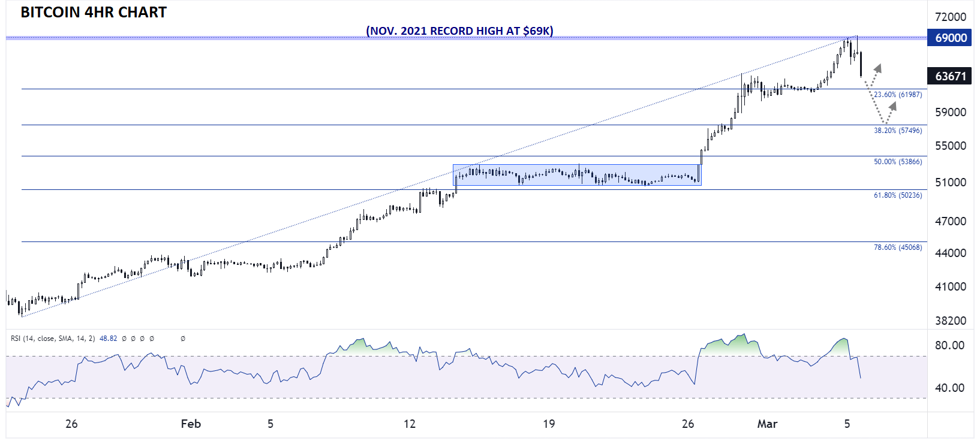Click the RSI 80.00 axis label
Image resolution: width=980 pixels, height=441 pixels.
click(x=949, y=345)
